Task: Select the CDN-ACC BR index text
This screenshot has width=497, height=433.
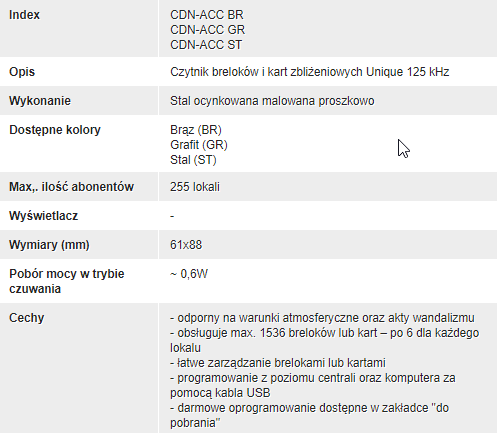Action: pos(207,15)
